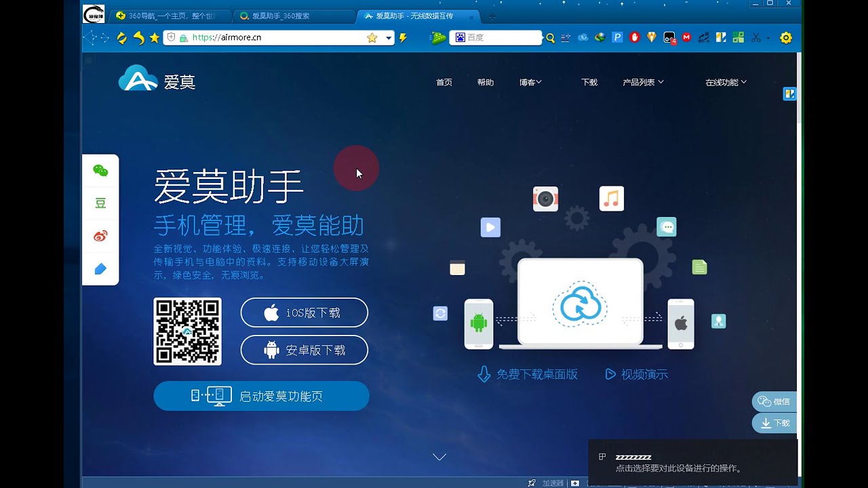
Task: Click the device notification popup zzzzzzzz
Action: click(692, 462)
